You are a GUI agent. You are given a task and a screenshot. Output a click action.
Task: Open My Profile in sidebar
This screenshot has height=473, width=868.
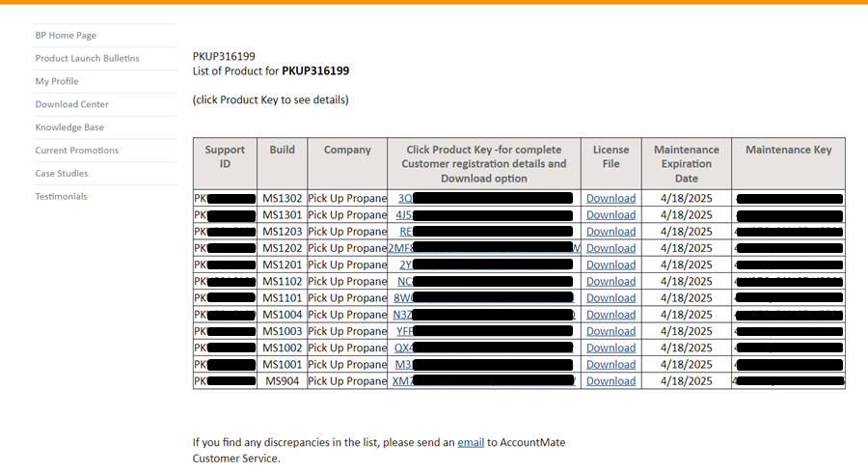57,82
